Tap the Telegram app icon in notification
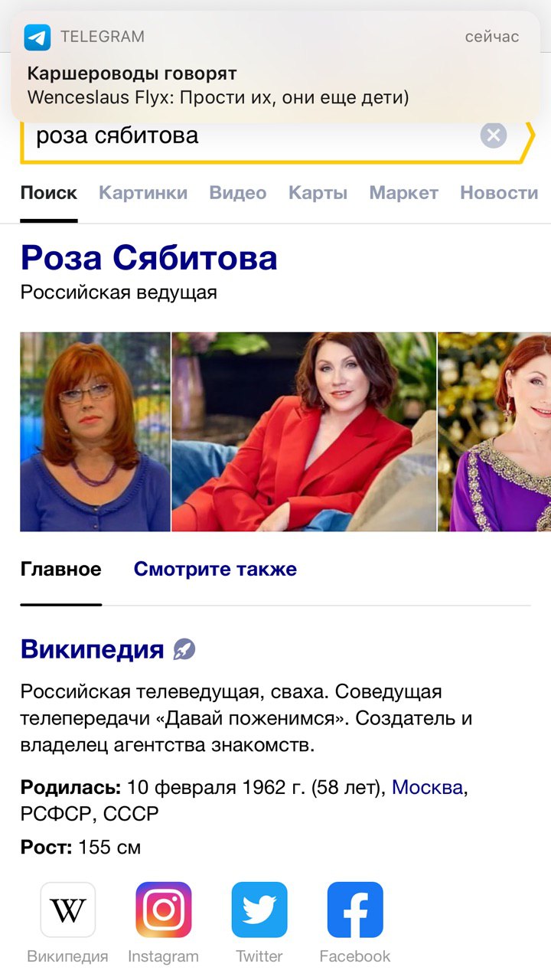Screen dimensions: 551x980 tap(37, 37)
